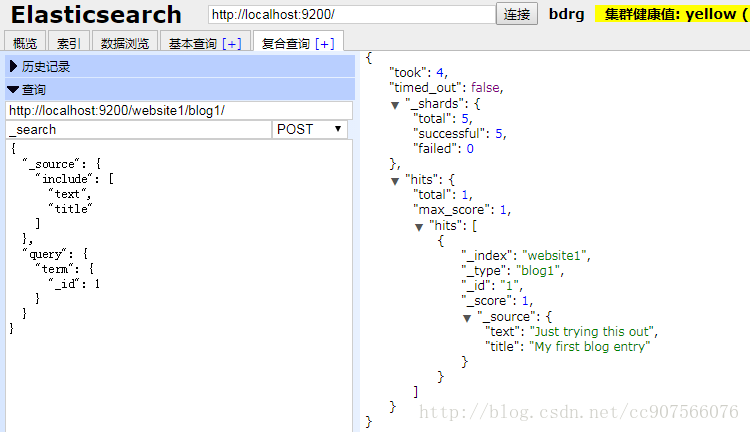Click the "_type": "blog1" line
Viewport: 750px width, 432px height.
(512, 271)
